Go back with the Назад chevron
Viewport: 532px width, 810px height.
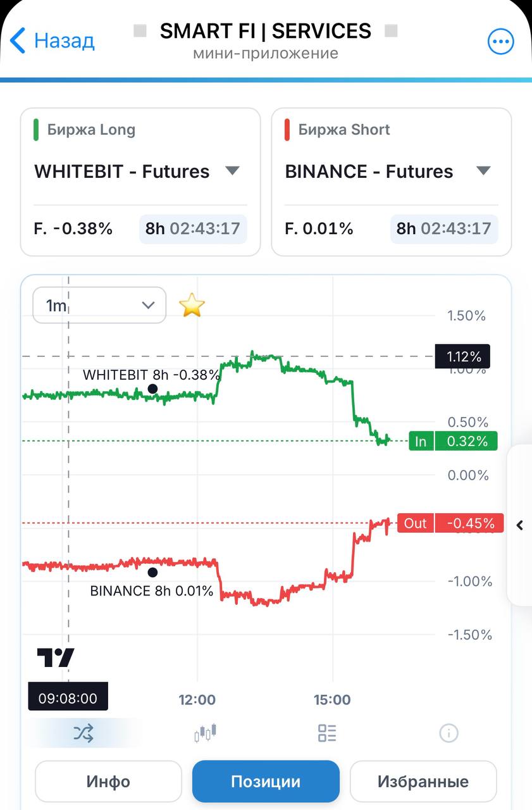coord(53,40)
